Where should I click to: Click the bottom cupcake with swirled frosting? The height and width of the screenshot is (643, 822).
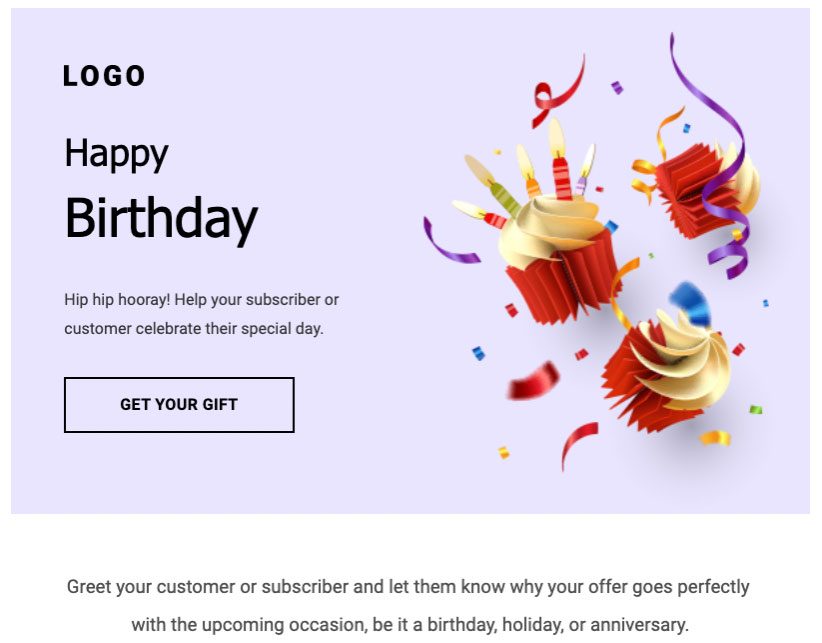pos(660,370)
